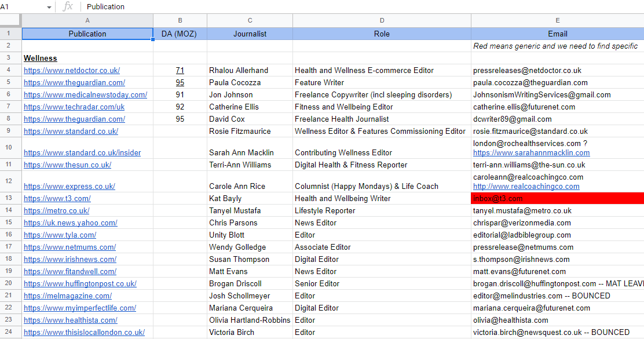The height and width of the screenshot is (339, 644).
Task: Select the Fitness and Wellbeing Editor cell
Action: click(x=382, y=107)
